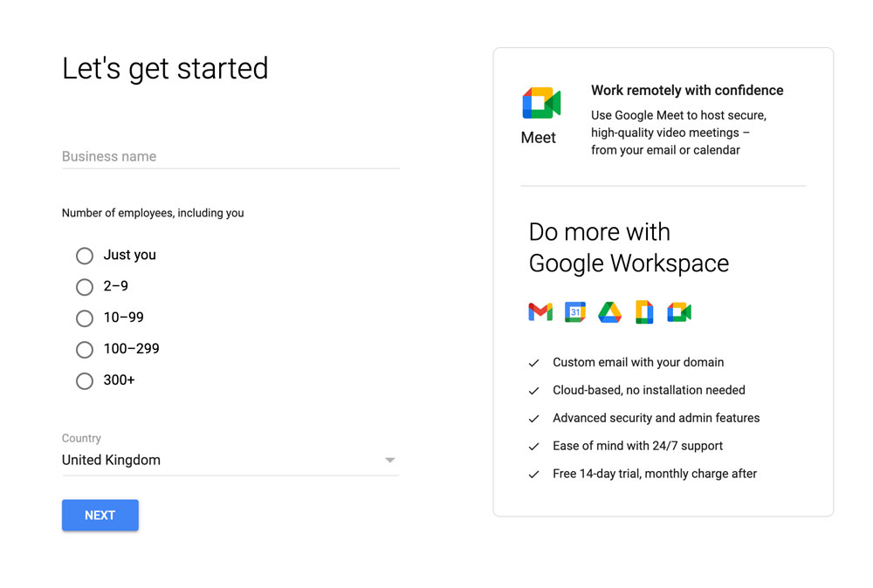
Task: Click Ease of mind with 24/7 support text
Action: 637,446
